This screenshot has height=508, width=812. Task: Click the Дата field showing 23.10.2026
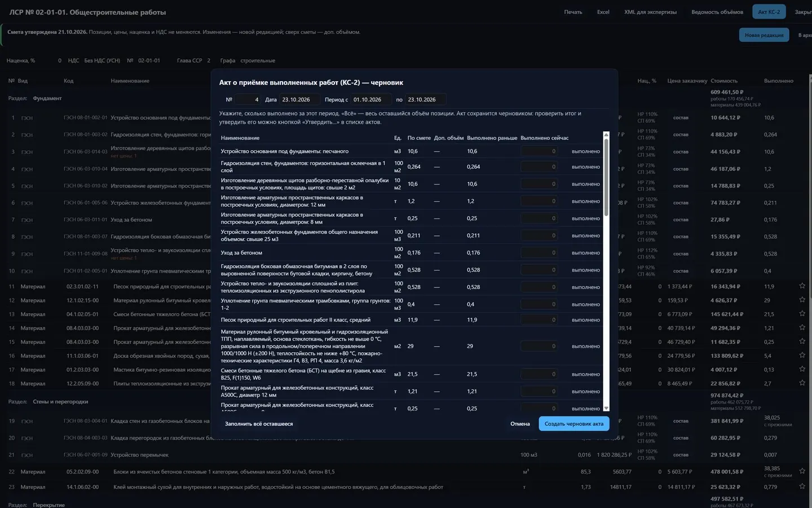point(299,99)
